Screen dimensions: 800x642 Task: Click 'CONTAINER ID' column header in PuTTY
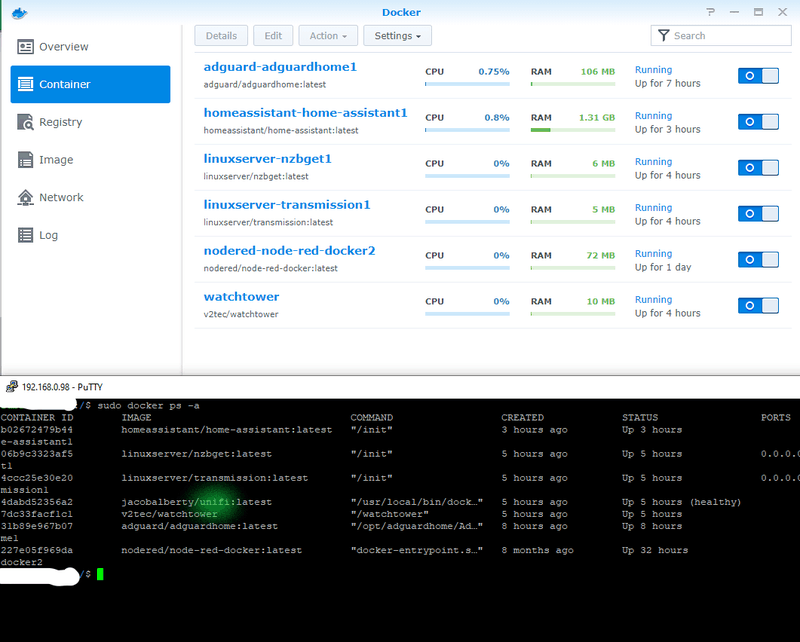[x=37, y=417]
